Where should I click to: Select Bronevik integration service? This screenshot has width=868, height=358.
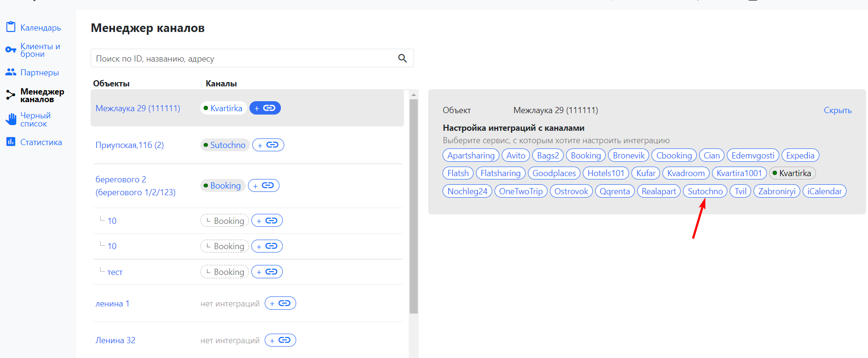(629, 155)
